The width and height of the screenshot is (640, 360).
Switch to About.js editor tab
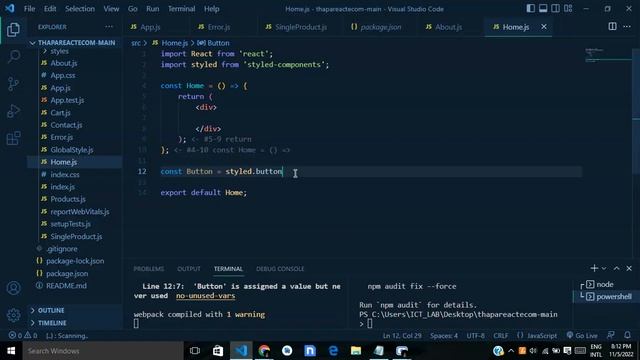[x=448, y=27]
